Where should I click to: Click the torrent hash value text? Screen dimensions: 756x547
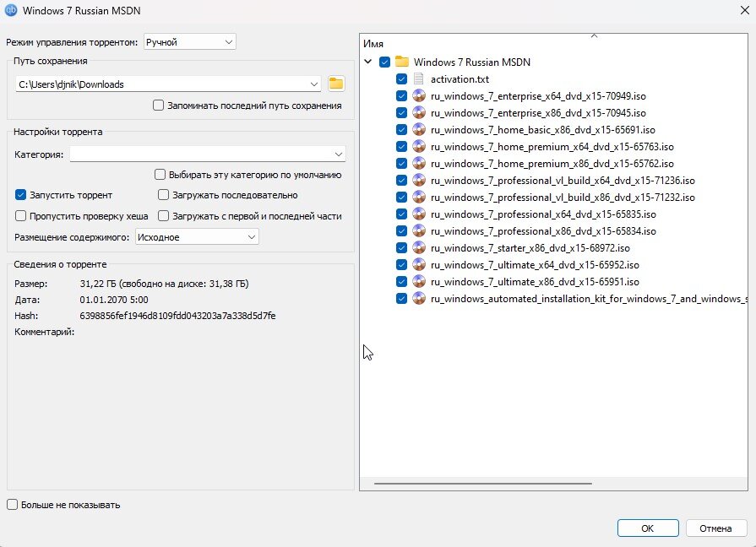[177, 316]
